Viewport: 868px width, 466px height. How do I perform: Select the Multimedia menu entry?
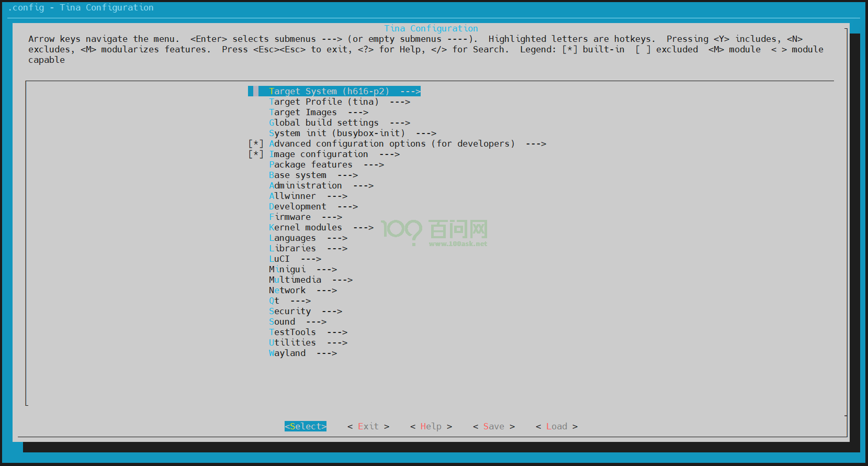(x=295, y=280)
